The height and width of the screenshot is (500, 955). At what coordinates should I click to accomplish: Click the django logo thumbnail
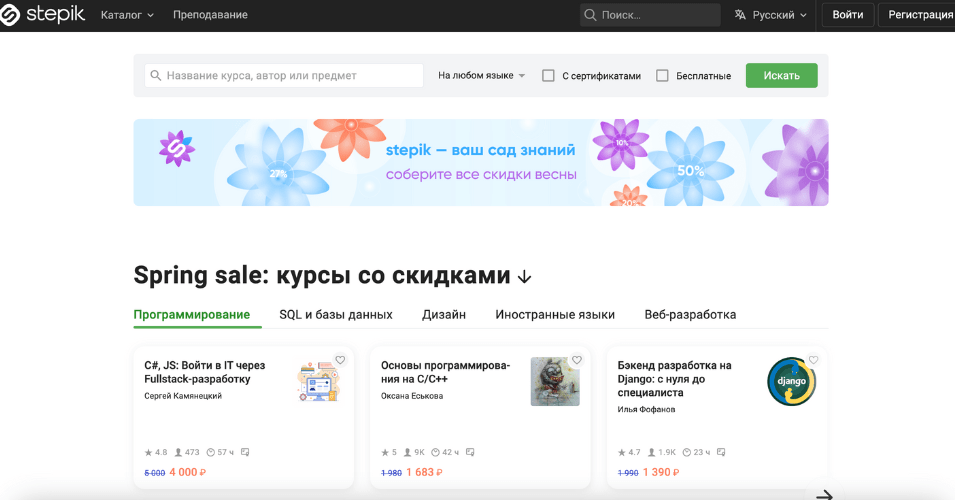(791, 382)
